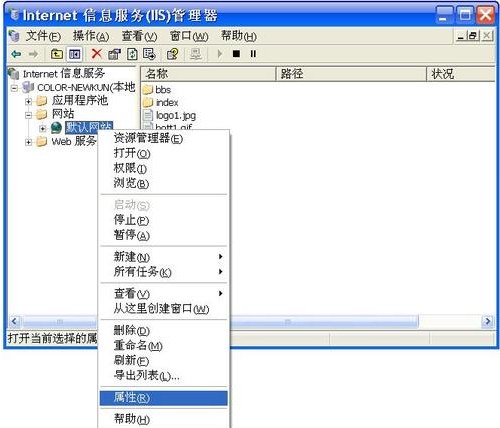Click the list pane horizontal scrollbar thumb
This screenshot has width=500, height=428.
tap(324, 321)
